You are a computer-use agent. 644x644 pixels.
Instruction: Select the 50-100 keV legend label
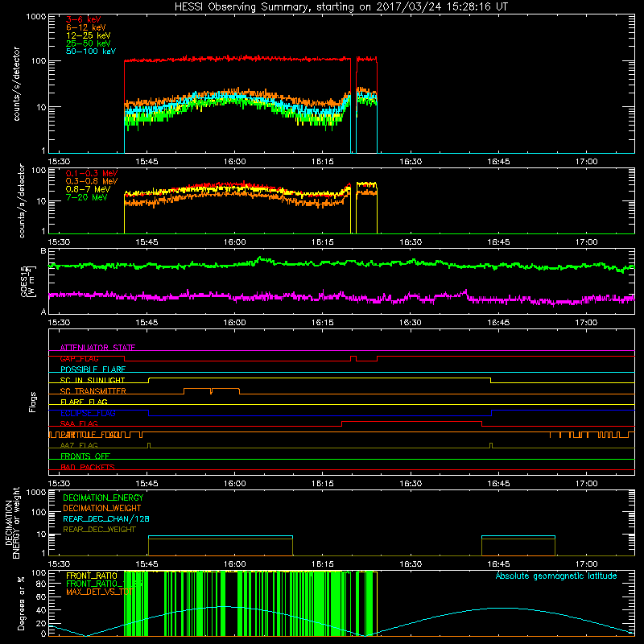pyautogui.click(x=91, y=52)
